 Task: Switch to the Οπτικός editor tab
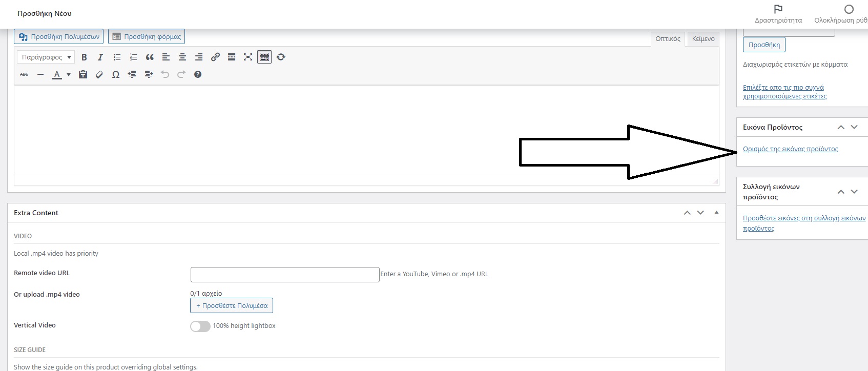(668, 38)
